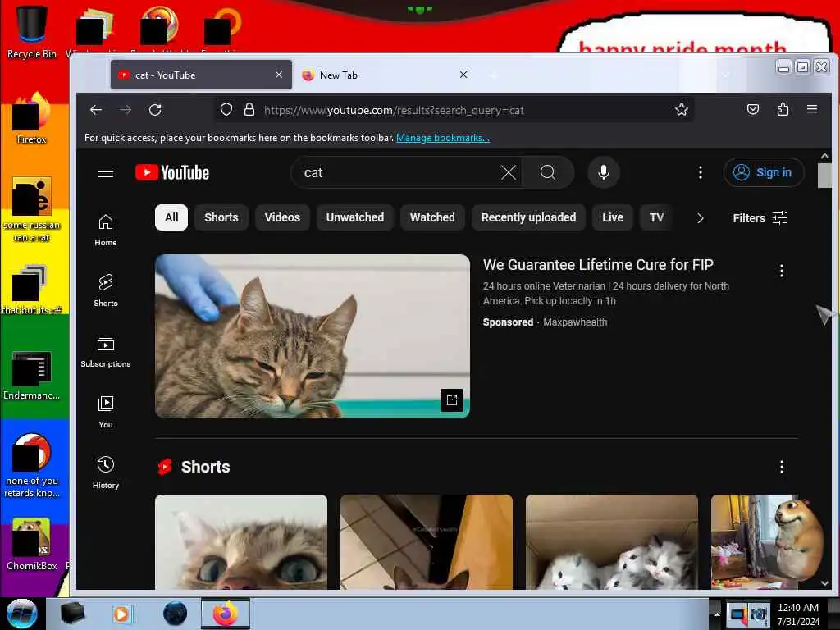Viewport: 840px width, 630px height.
Task: Open the Manage bookmarks link
Action: [442, 138]
